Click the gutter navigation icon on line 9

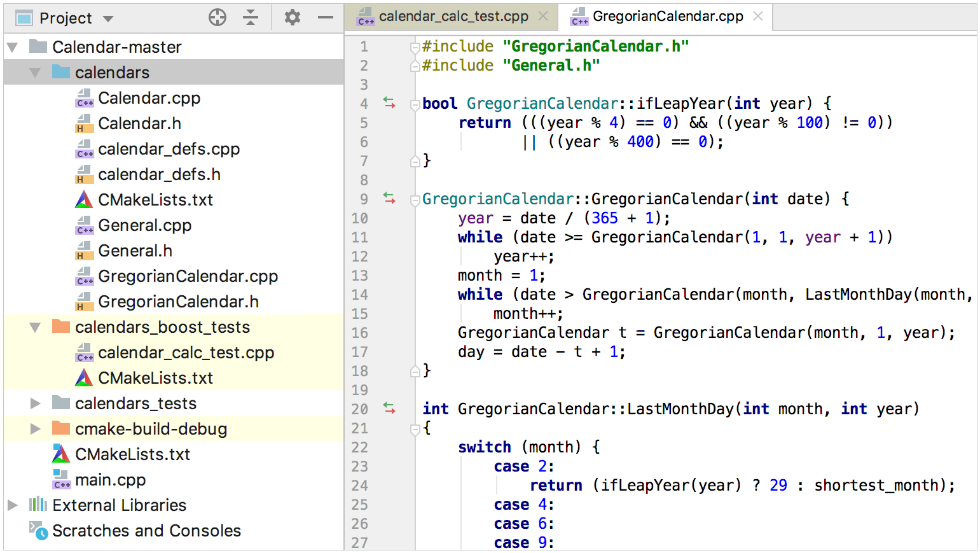[x=389, y=199]
